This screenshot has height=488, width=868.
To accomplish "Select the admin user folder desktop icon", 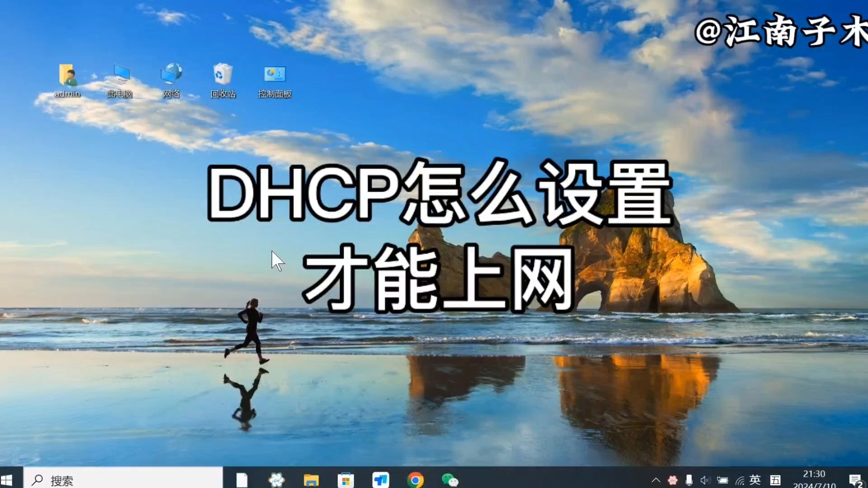I will tap(67, 80).
